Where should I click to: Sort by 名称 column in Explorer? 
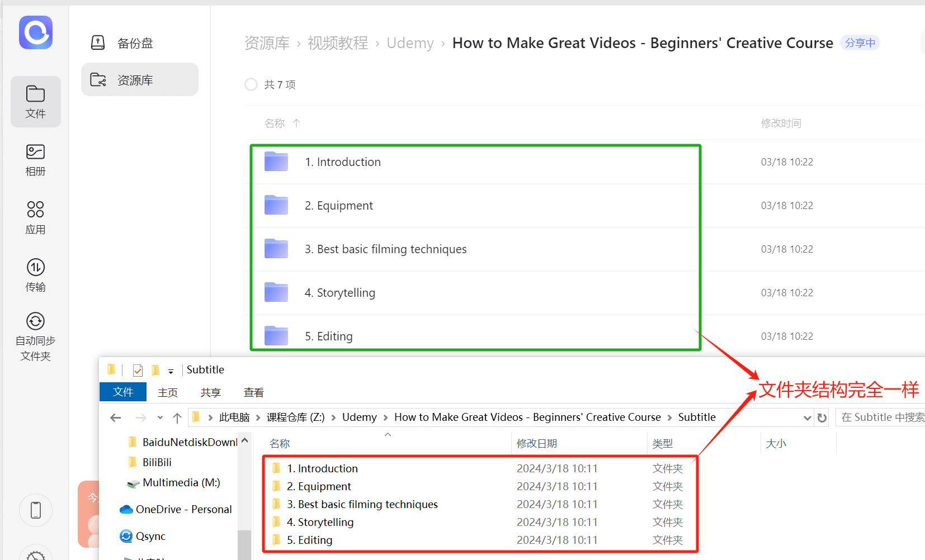[280, 443]
